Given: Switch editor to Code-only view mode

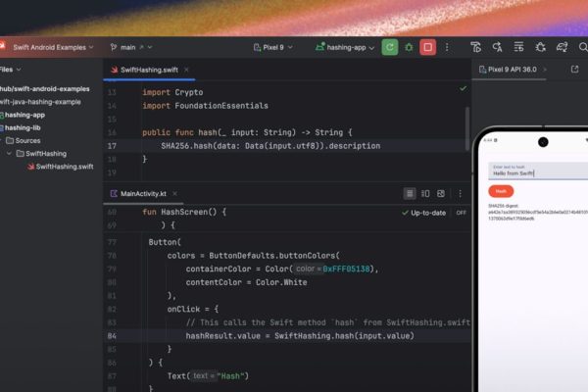Looking at the screenshot, I should pyautogui.click(x=410, y=194).
